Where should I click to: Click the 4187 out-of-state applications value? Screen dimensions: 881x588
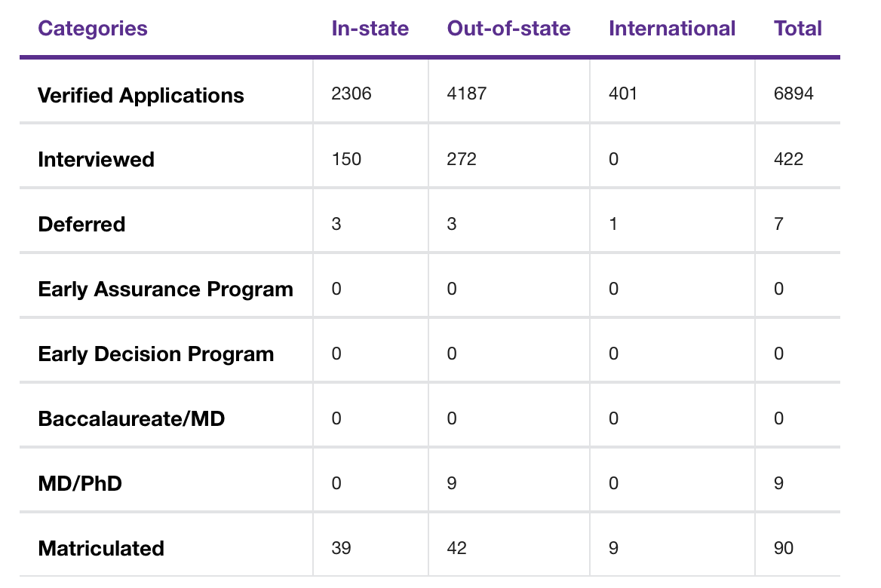coord(467,95)
